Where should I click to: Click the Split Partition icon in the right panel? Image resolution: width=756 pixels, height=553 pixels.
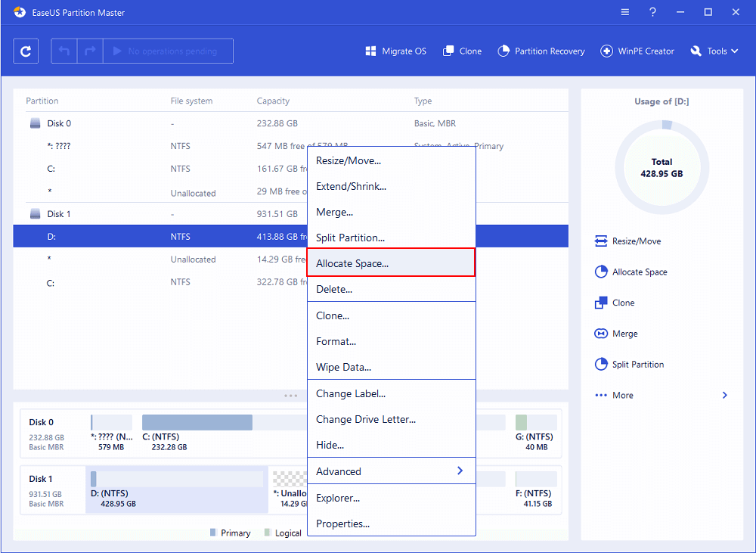(x=601, y=365)
